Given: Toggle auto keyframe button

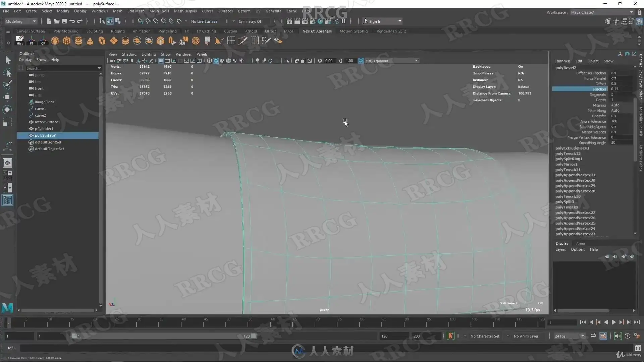Looking at the screenshot, I should coord(450,336).
